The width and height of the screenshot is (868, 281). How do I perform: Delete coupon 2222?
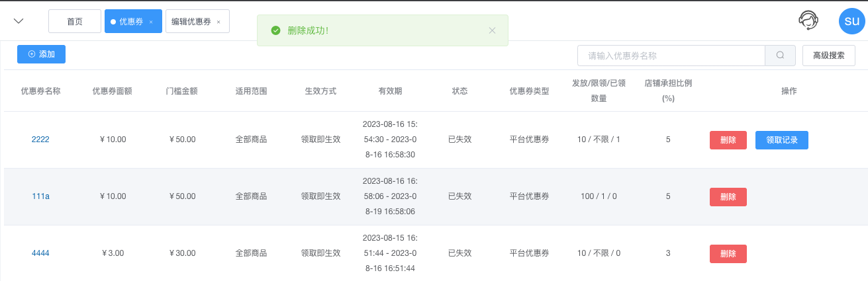coord(728,140)
